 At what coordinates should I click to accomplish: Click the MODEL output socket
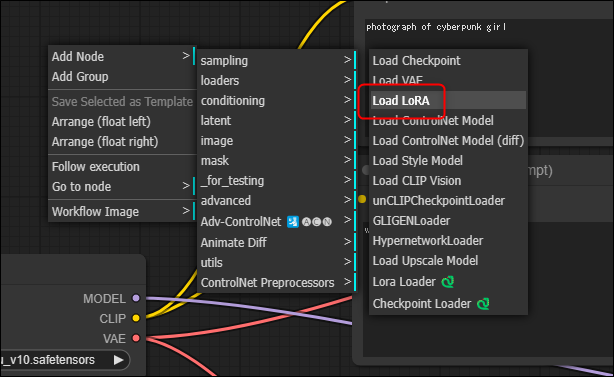[136, 298]
